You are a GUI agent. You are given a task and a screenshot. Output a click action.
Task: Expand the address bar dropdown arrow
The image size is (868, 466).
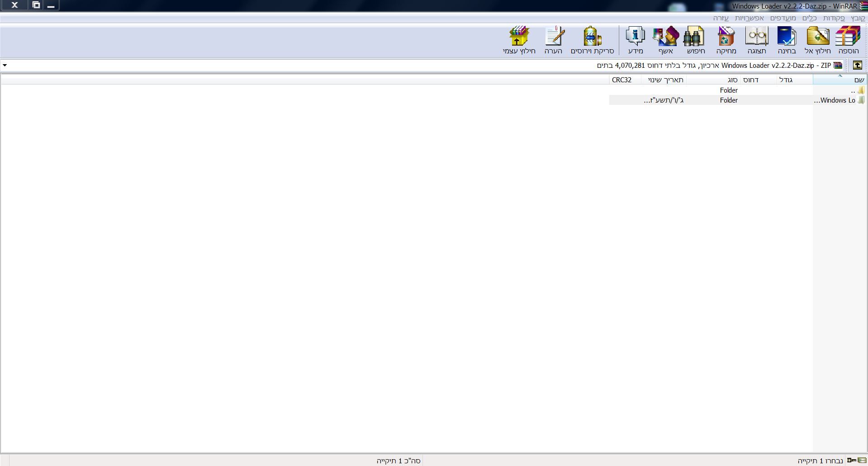[5, 66]
